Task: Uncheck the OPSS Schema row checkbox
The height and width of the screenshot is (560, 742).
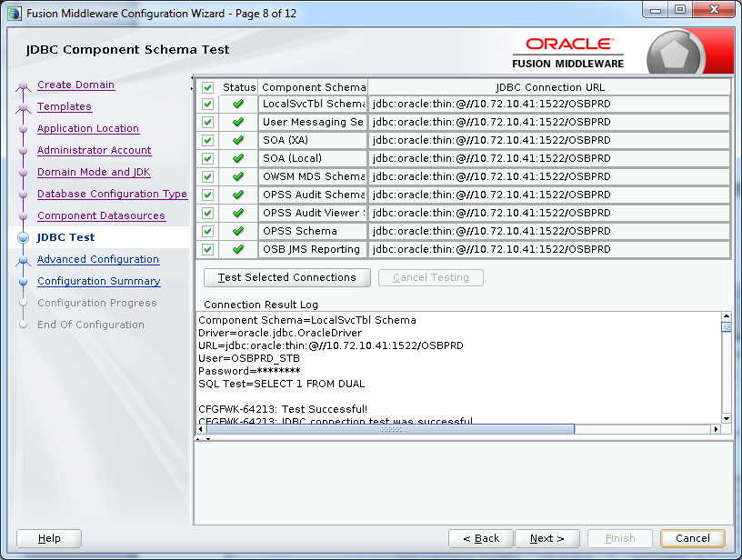Action: click(207, 231)
